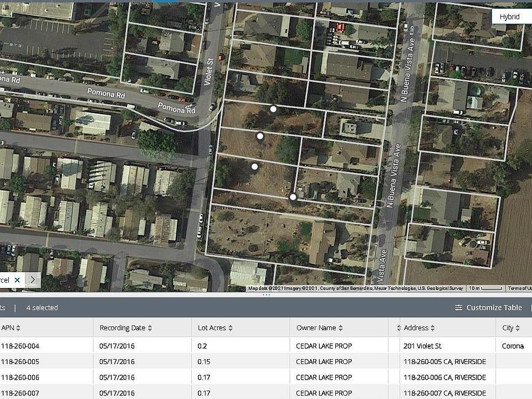Select row with APN 118-260-007
The width and height of the screenshot is (532, 399).
coord(266,392)
